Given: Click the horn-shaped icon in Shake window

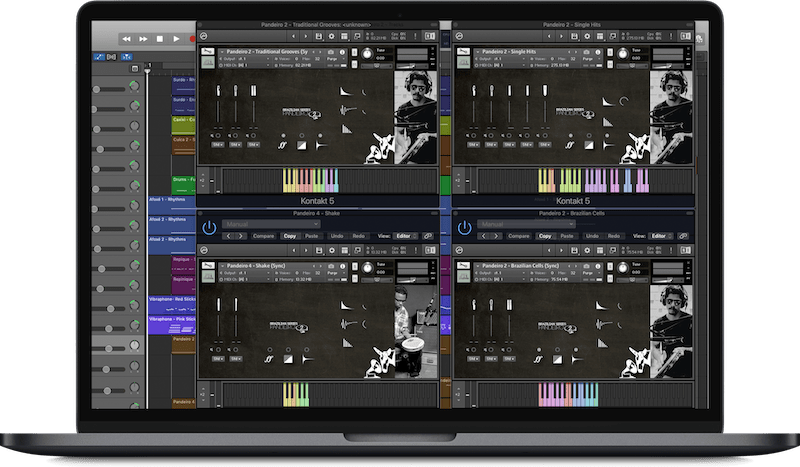Looking at the screenshot, I should [x=308, y=359].
